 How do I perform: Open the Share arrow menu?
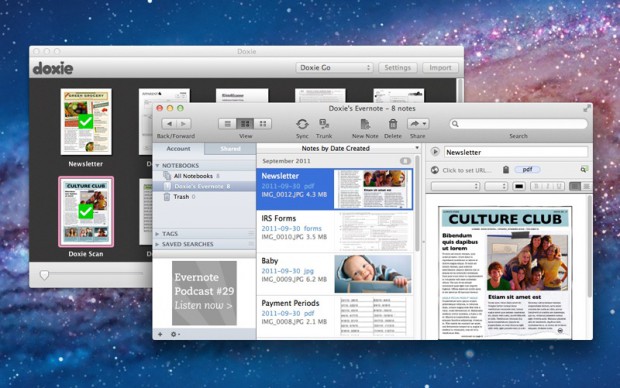(418, 124)
